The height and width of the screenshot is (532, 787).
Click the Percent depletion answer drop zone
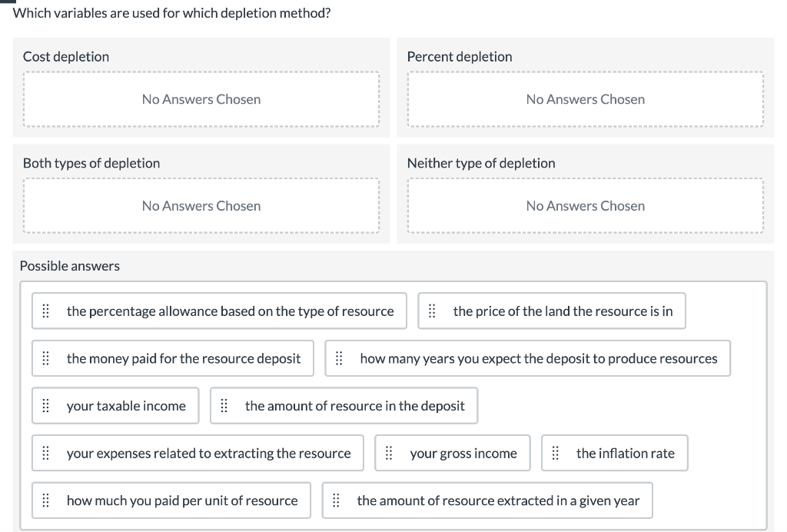click(x=585, y=99)
